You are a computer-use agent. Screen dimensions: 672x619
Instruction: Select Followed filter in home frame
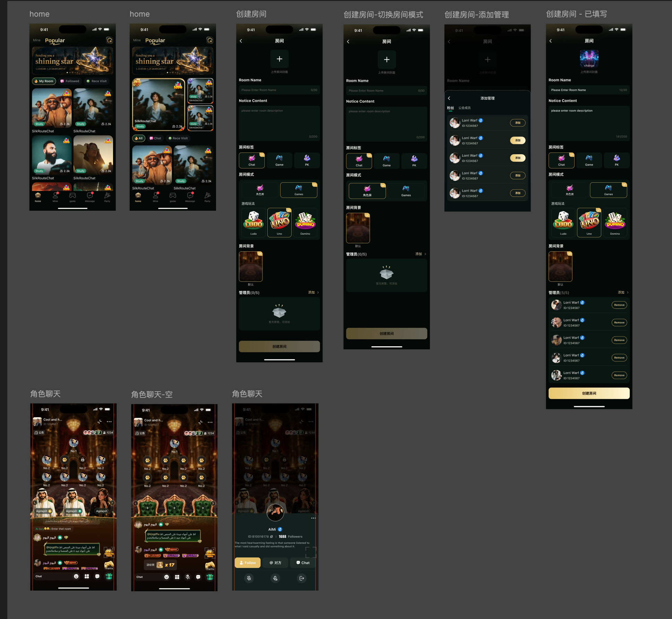70,81
